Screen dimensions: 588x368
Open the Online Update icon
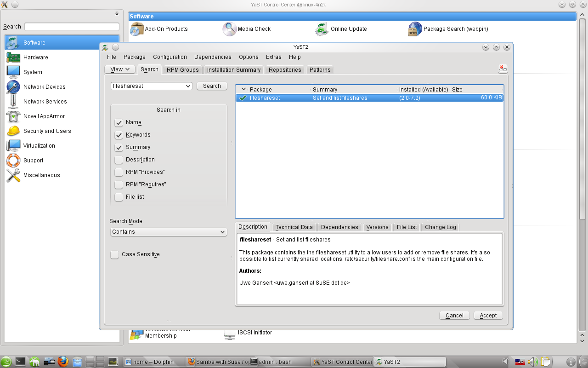[322, 29]
